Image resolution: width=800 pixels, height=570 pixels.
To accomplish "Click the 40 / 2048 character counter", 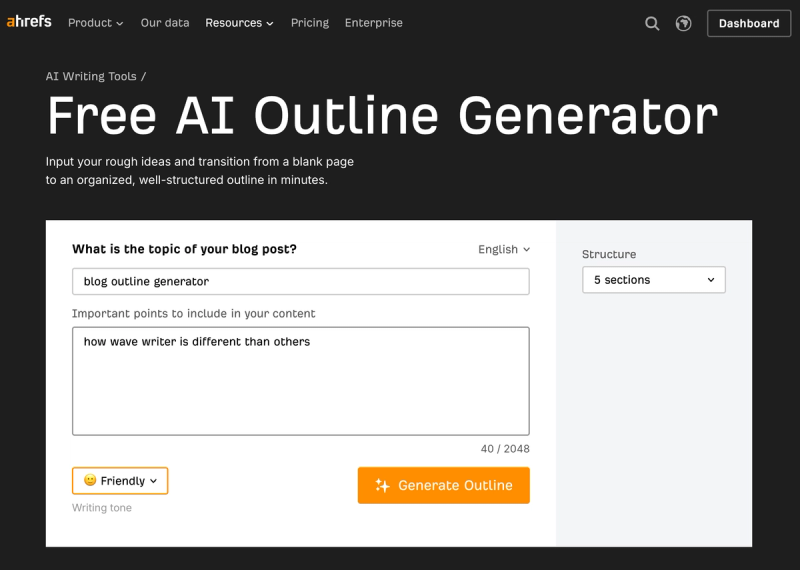I will pyautogui.click(x=505, y=449).
